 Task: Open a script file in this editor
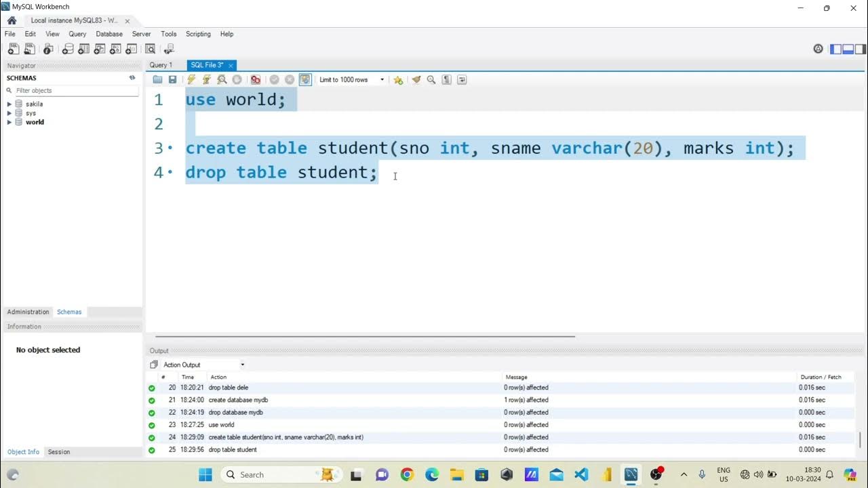[x=157, y=79]
